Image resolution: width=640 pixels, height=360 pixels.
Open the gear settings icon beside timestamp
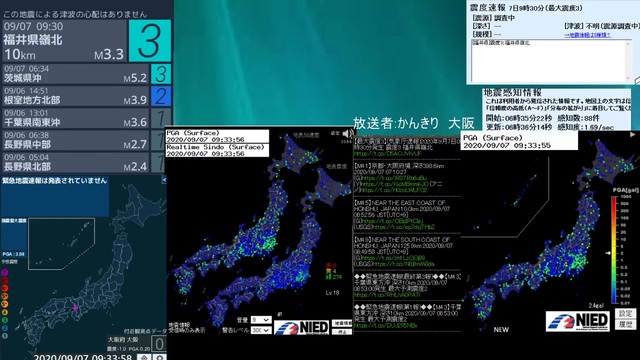click(x=160, y=358)
